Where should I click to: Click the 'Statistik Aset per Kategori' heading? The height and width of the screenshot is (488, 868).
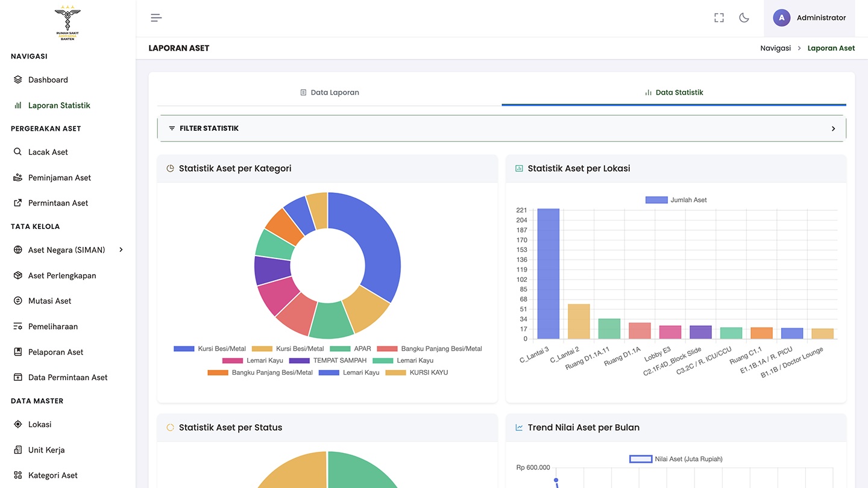click(x=235, y=169)
